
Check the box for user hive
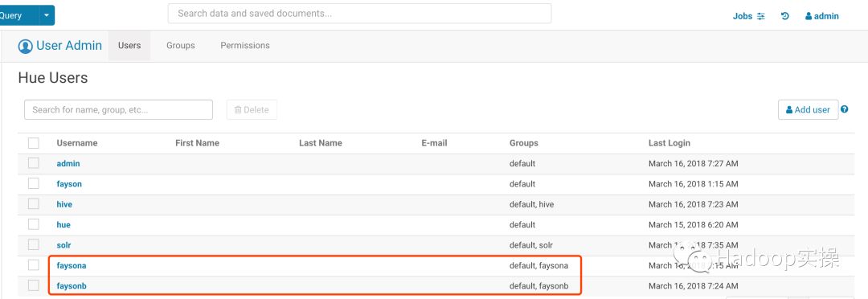[34, 204]
